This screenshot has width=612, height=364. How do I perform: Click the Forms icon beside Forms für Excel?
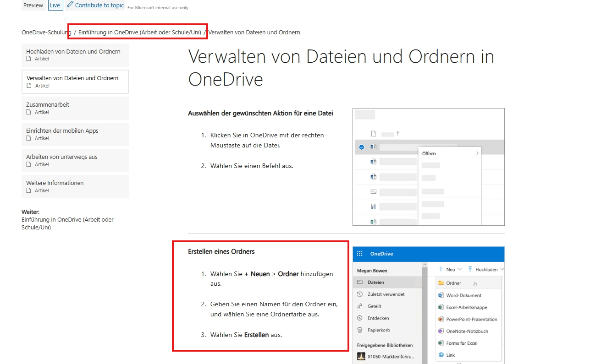tap(441, 343)
